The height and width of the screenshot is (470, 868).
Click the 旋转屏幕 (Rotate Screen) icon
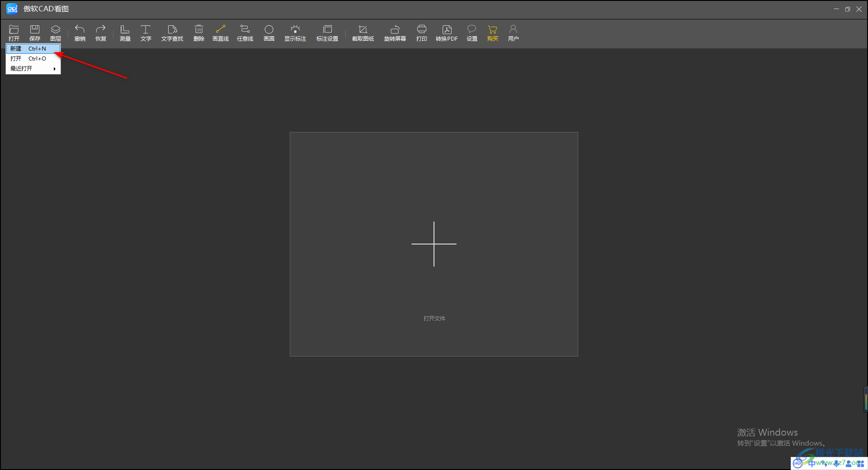point(395,33)
